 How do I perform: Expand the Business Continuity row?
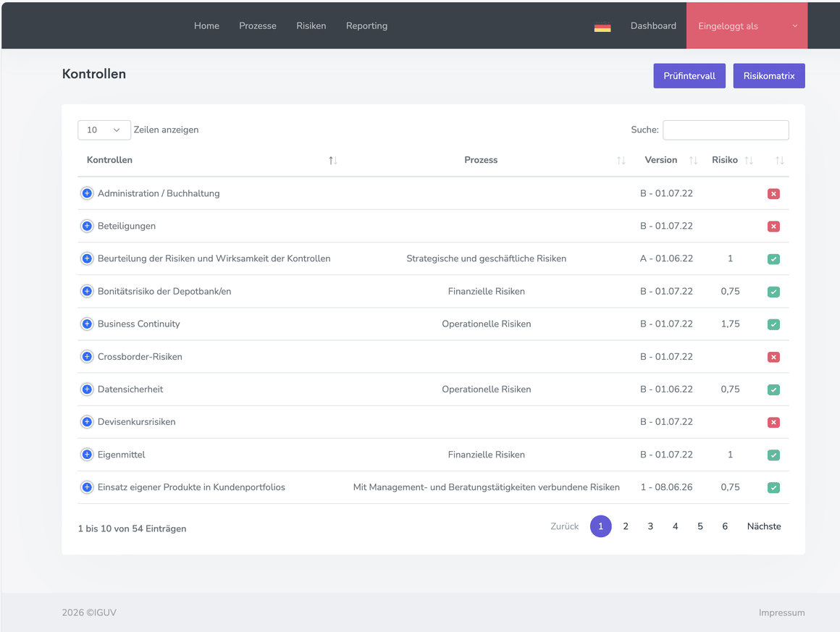(x=87, y=324)
